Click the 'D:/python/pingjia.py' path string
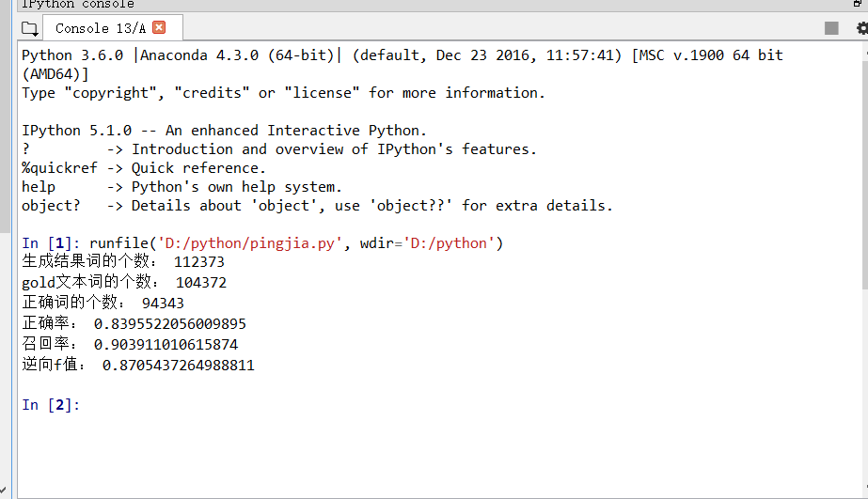The image size is (868, 499). click(x=250, y=243)
